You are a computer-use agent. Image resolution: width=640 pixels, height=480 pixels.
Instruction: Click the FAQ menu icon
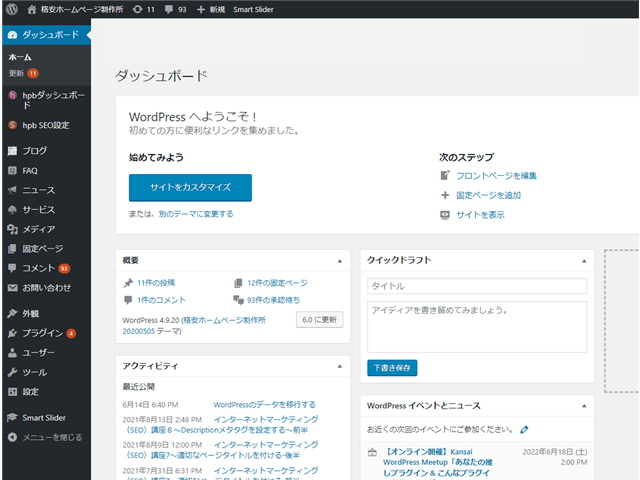[12, 170]
